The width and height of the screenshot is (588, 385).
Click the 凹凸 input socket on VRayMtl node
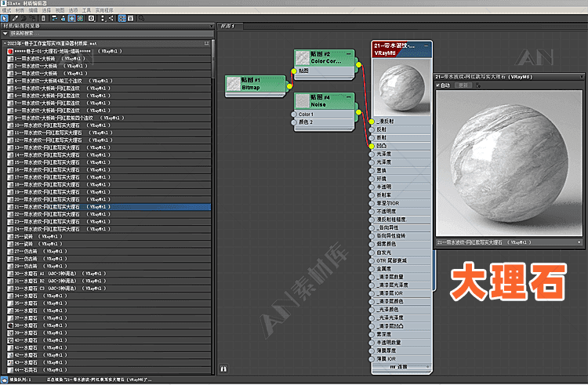pos(372,146)
